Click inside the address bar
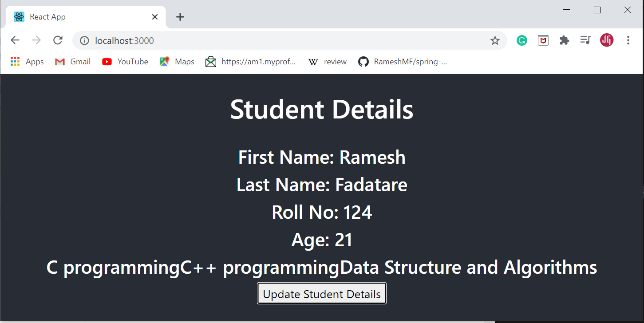This screenshot has width=644, height=323. click(x=222, y=40)
